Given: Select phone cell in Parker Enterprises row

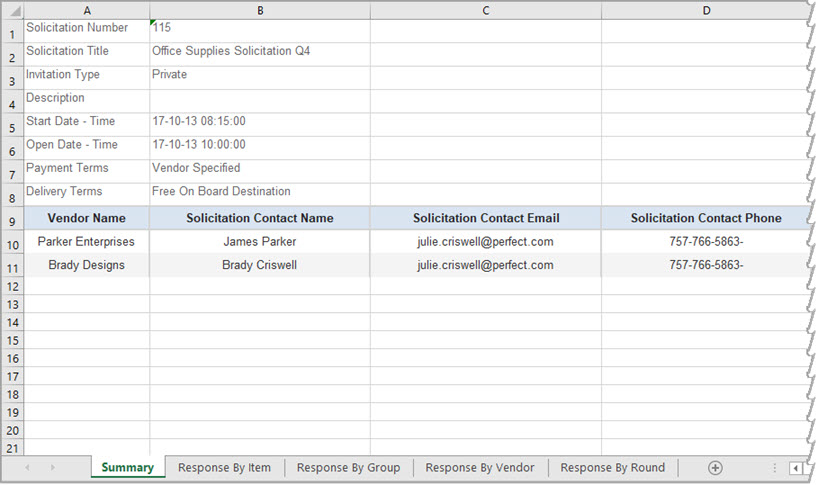Looking at the screenshot, I should (705, 242).
